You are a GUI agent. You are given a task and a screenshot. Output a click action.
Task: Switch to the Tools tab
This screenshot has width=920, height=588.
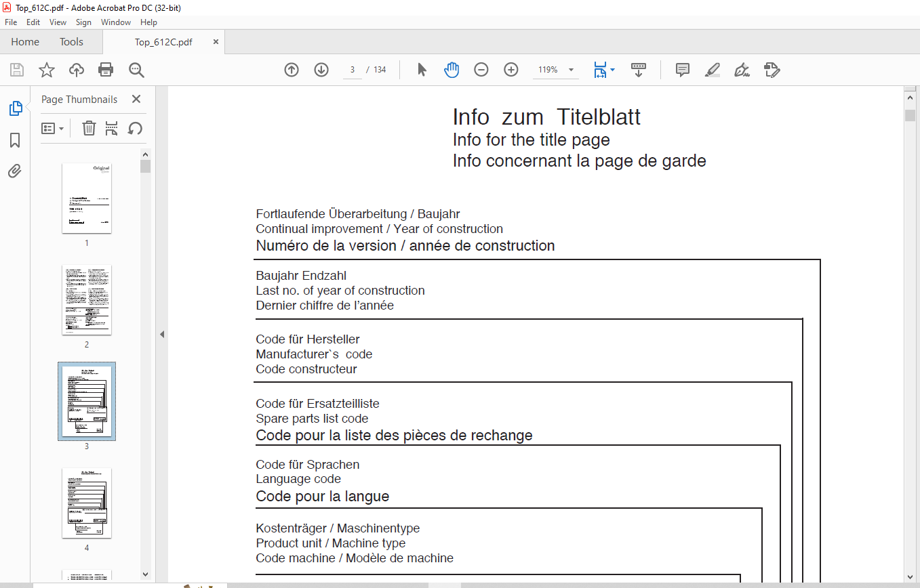(71, 42)
